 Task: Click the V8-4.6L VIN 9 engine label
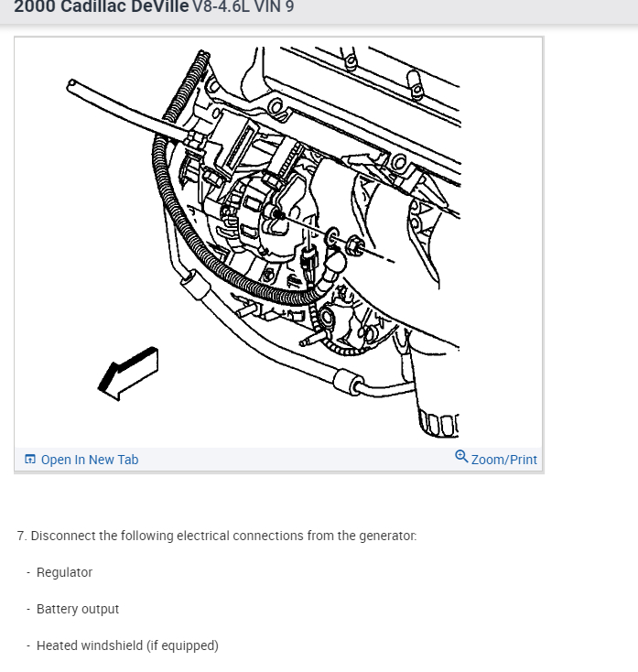[243, 6]
